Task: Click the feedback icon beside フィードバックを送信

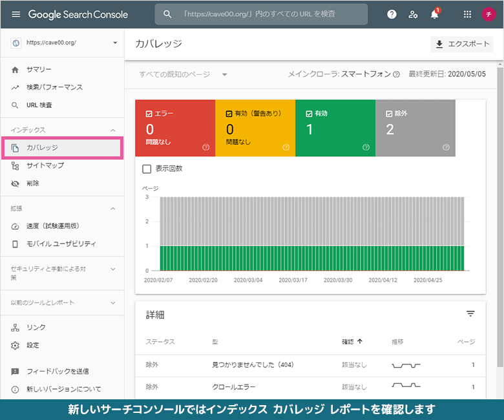Action: click(15, 372)
